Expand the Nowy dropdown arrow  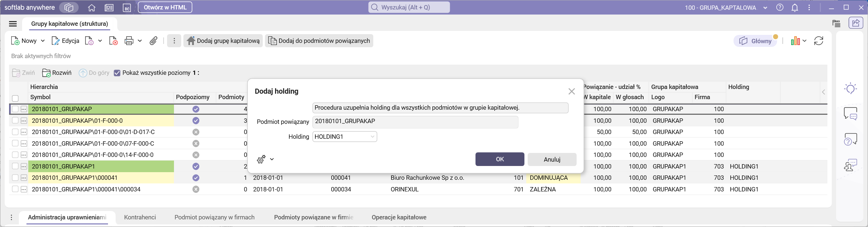coord(43,41)
